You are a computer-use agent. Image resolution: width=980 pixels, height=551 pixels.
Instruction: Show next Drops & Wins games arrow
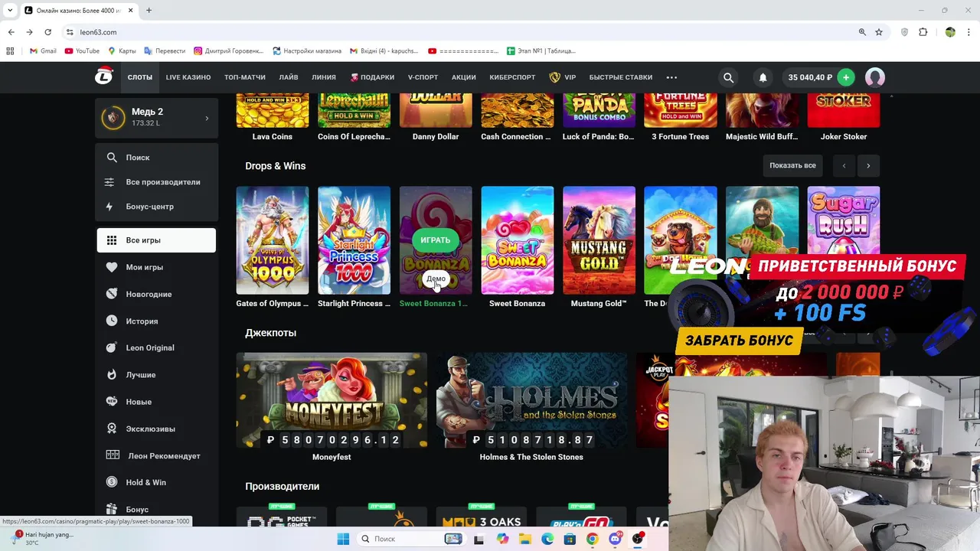[x=868, y=165]
